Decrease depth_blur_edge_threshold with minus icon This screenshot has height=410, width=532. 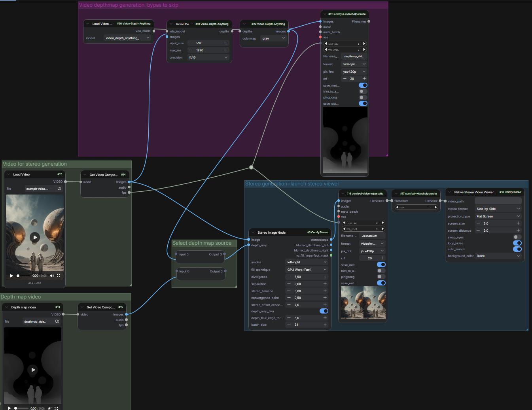[289, 318]
